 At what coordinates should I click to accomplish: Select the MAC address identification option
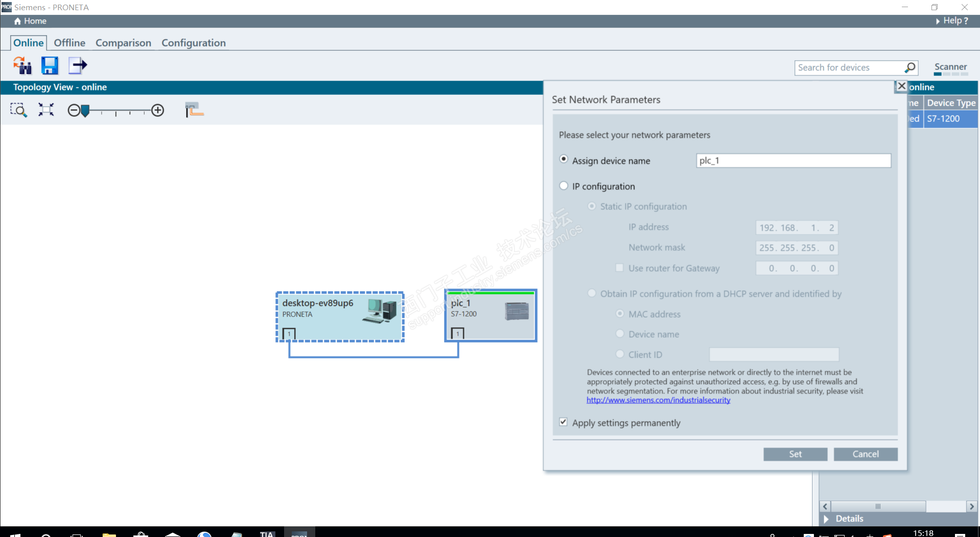point(620,314)
